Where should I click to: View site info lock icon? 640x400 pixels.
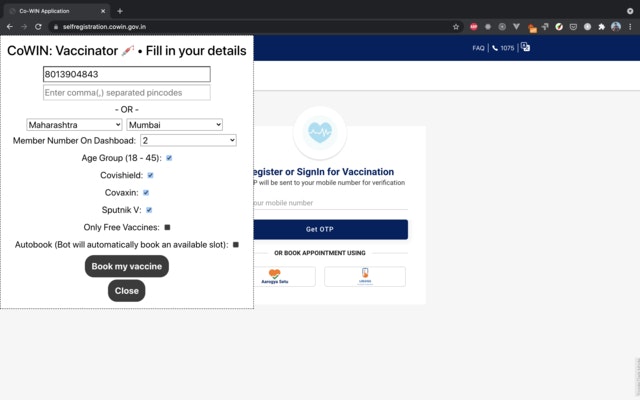[56, 27]
